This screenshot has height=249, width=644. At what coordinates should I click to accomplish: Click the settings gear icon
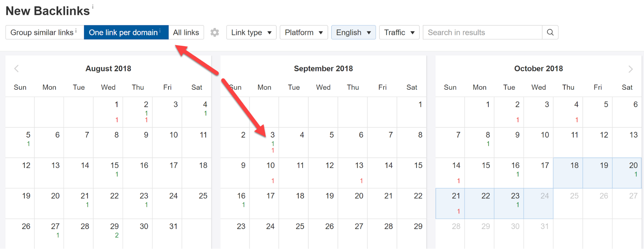tap(215, 32)
